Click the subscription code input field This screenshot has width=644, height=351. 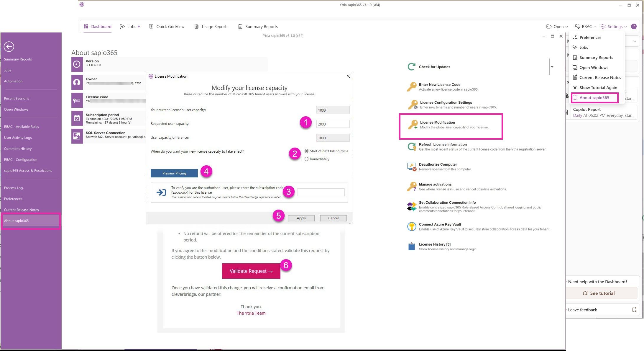tap(321, 192)
